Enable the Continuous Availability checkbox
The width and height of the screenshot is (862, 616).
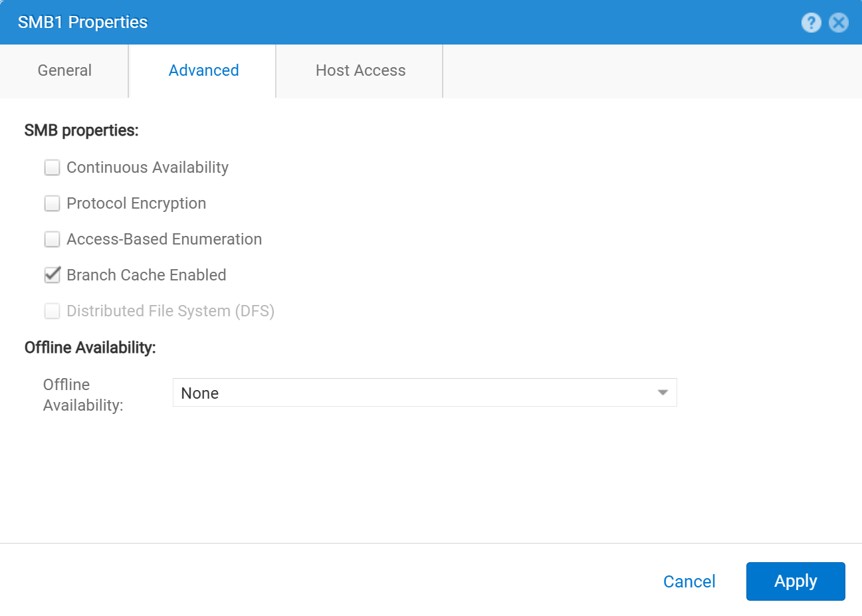click(x=52, y=167)
